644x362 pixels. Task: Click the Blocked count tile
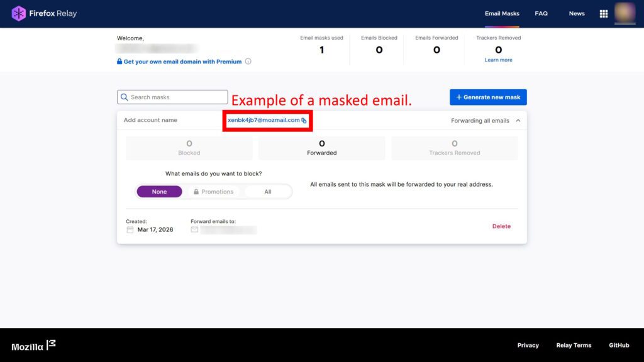point(189,148)
